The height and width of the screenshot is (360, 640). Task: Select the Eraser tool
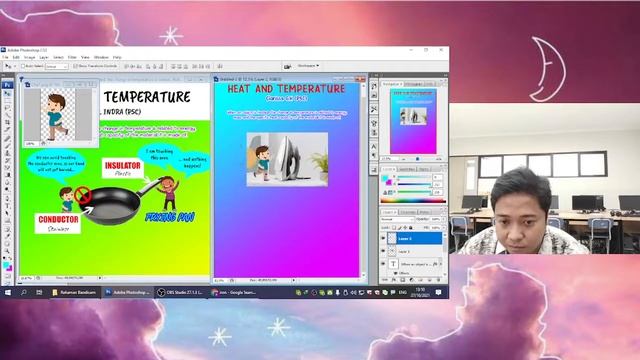pyautogui.click(x=7, y=167)
